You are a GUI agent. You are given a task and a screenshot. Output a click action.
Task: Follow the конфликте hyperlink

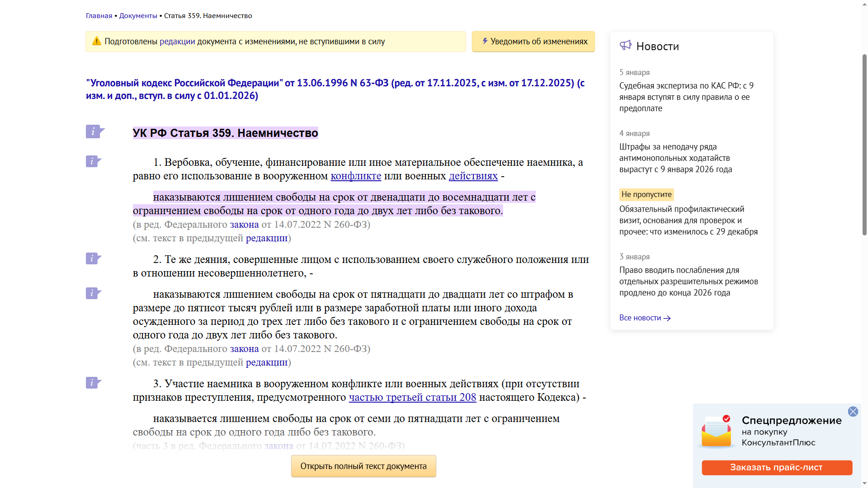pyautogui.click(x=356, y=176)
